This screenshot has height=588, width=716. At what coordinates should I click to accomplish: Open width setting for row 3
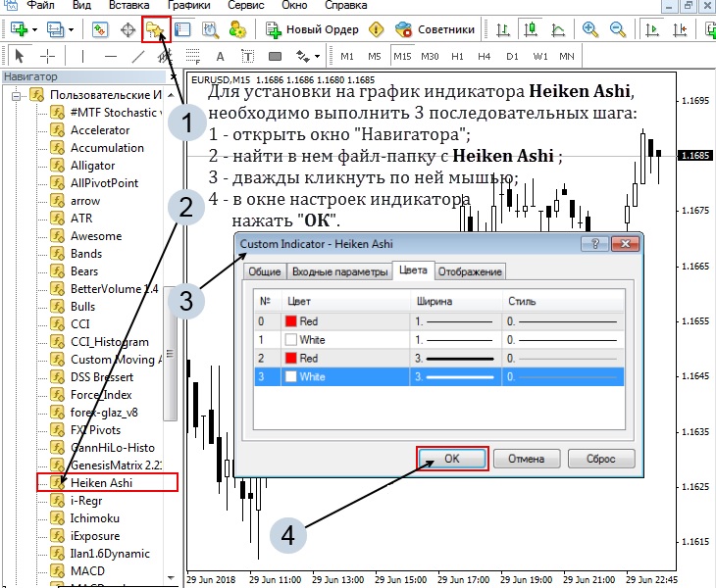click(455, 376)
